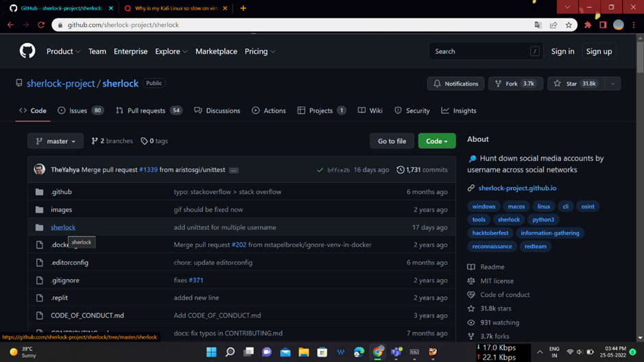Open the Wiki tab
The image size is (644, 362).
370,111
